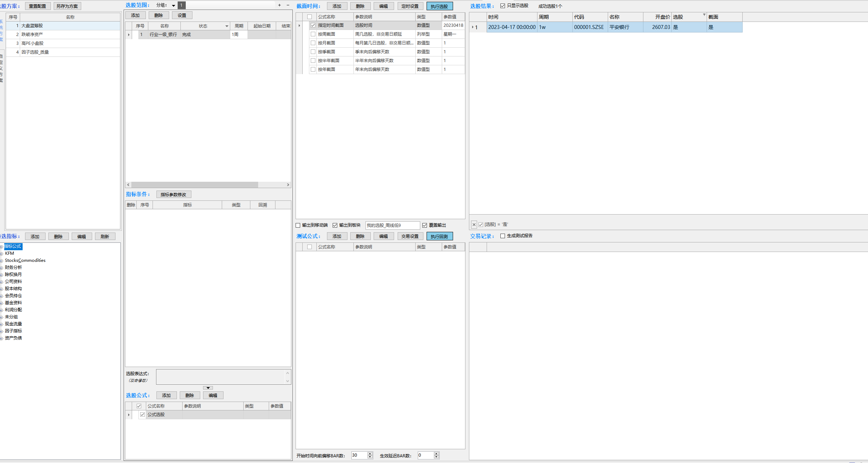This screenshot has width=868, height=463.
Task: Click 执行选股 button
Action: click(x=439, y=6)
